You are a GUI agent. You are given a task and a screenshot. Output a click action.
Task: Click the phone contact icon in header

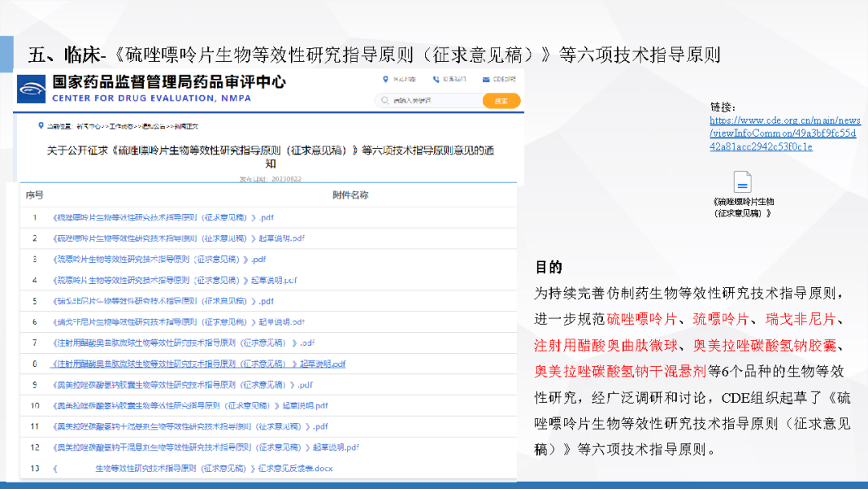click(x=436, y=80)
